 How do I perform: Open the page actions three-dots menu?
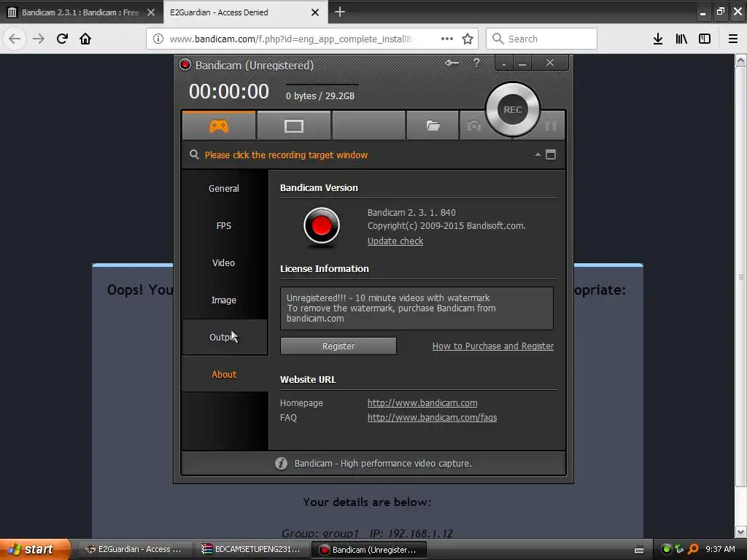pos(447,39)
